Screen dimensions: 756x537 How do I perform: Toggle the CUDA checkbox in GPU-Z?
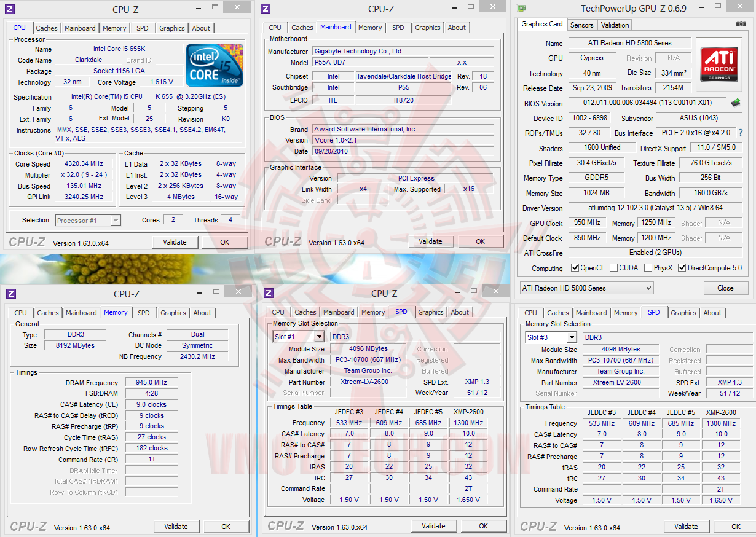[x=613, y=268]
